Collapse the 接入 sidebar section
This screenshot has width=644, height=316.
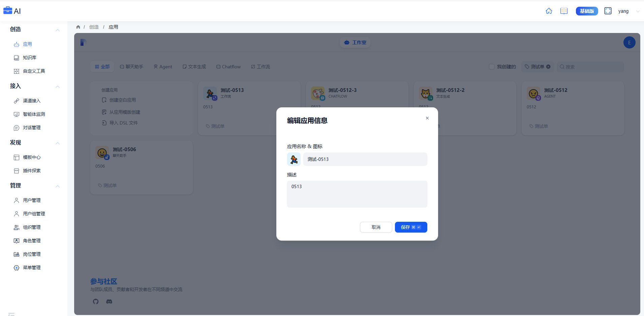click(58, 86)
